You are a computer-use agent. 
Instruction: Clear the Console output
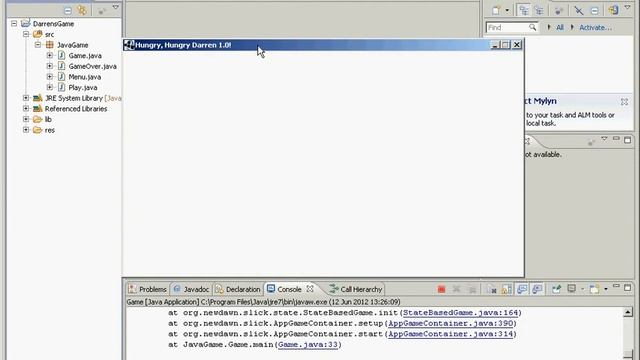(x=491, y=289)
